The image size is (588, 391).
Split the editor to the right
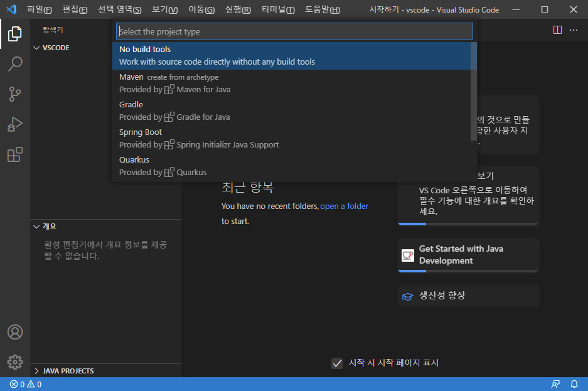558,30
